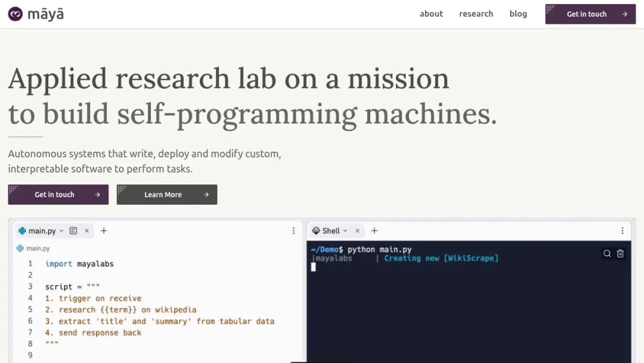
Task: Go to the blog page
Action: pos(518,14)
